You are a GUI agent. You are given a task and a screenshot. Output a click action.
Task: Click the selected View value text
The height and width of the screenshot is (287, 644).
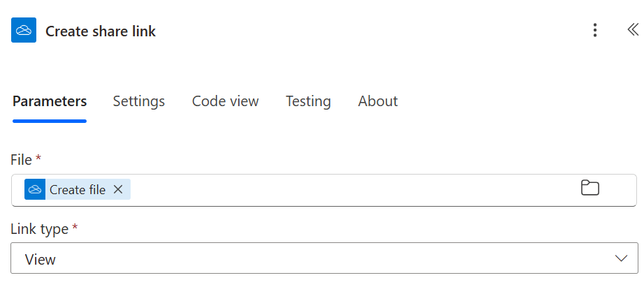[41, 260]
